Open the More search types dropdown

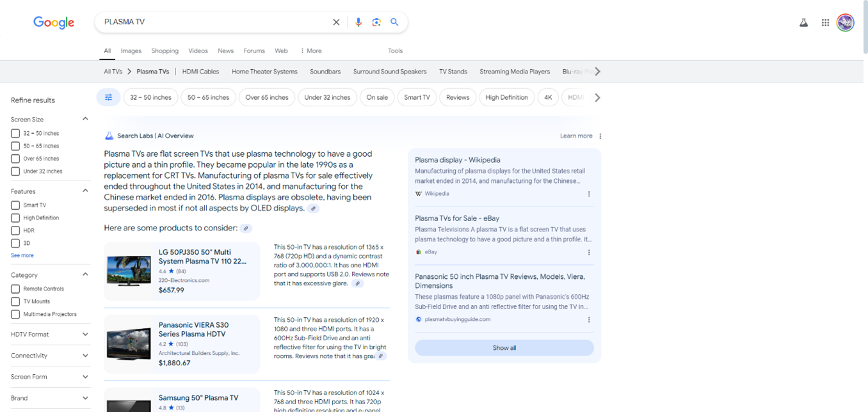[311, 51]
